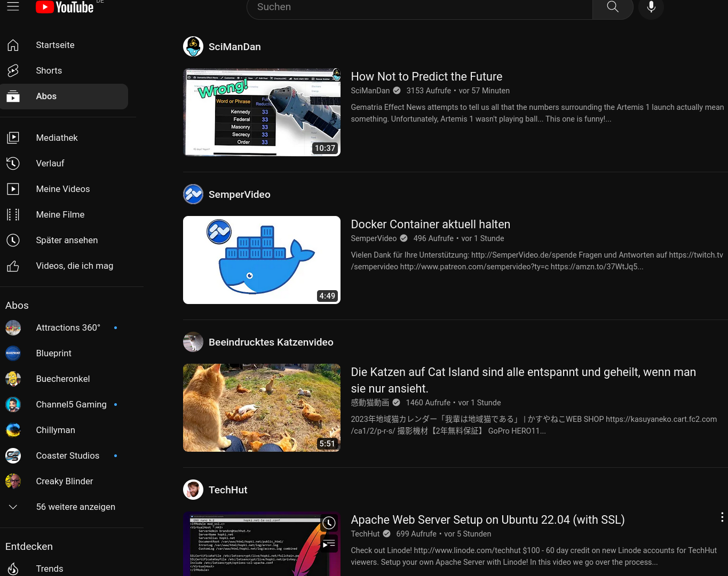Add Apache video to Watch Later

[329, 523]
